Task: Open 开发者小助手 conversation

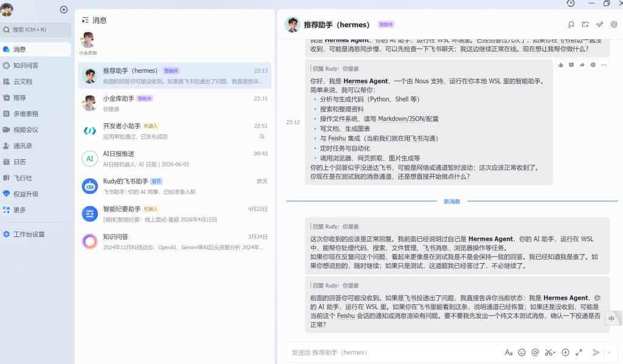Action: [x=175, y=131]
